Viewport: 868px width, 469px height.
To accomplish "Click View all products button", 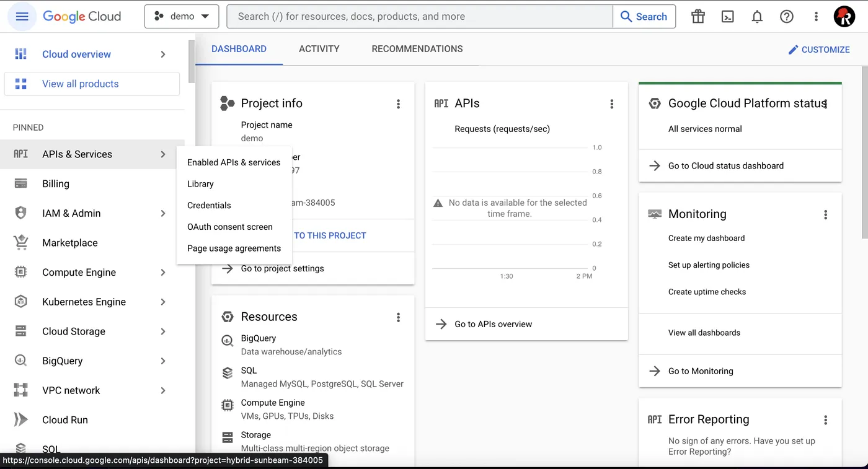I will click(x=92, y=84).
